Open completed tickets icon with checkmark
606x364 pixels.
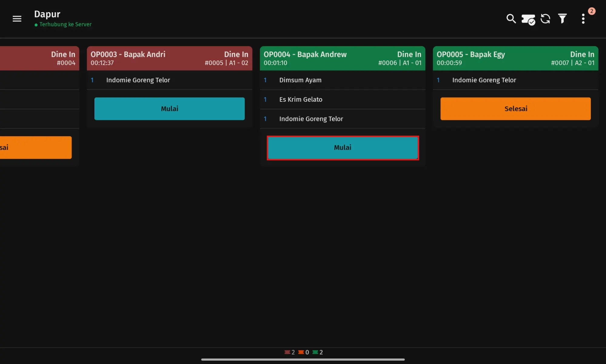pos(528,19)
